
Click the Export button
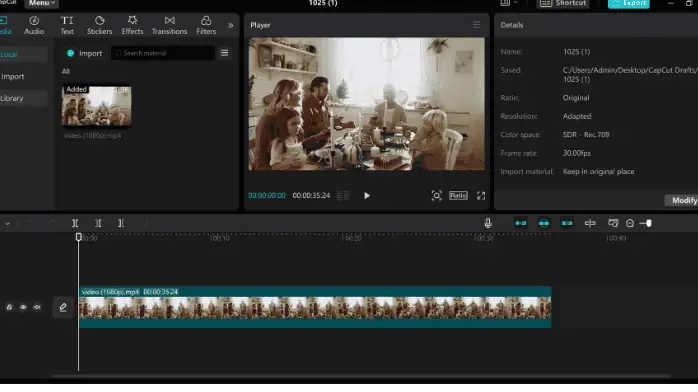tap(629, 4)
